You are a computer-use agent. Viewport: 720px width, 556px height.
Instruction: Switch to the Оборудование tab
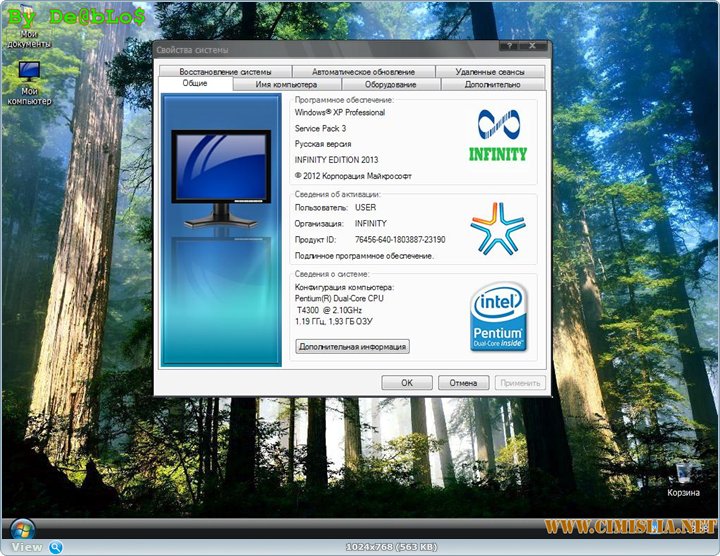point(390,85)
